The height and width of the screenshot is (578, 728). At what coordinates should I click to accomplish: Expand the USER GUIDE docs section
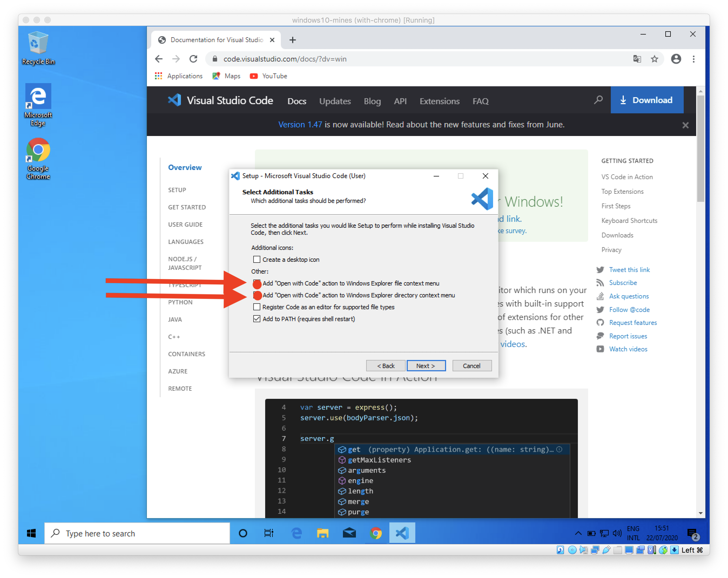click(x=185, y=225)
